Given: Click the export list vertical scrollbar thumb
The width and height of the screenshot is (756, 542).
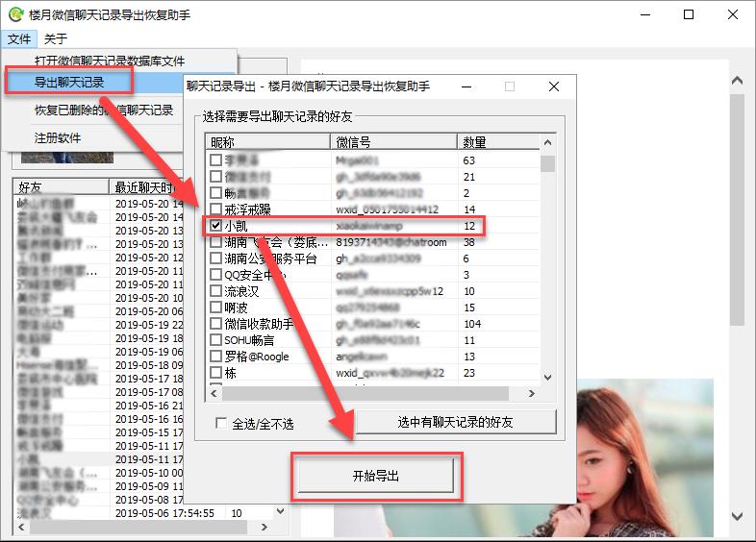Looking at the screenshot, I should pyautogui.click(x=547, y=163).
